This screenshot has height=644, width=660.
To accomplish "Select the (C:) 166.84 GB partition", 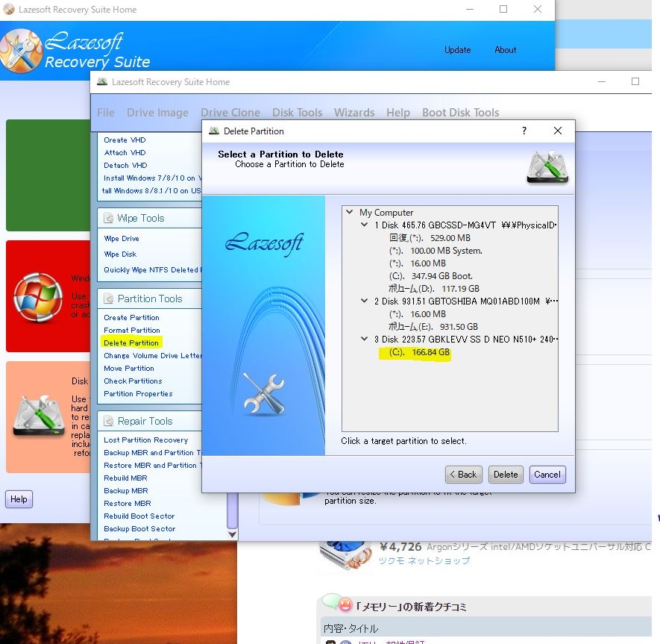I will [419, 352].
